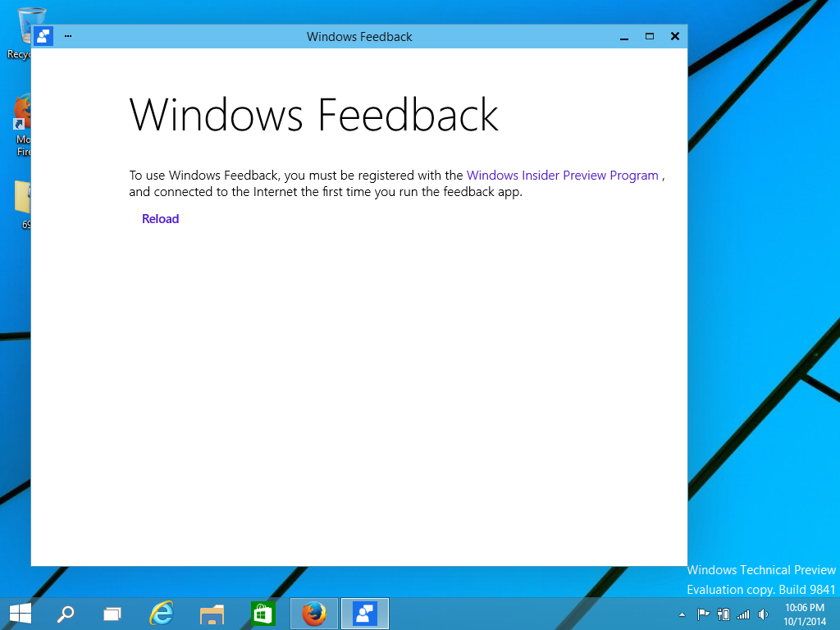Viewport: 840px width, 630px height.
Task: Show hidden system tray icons arrow
Action: [682, 614]
